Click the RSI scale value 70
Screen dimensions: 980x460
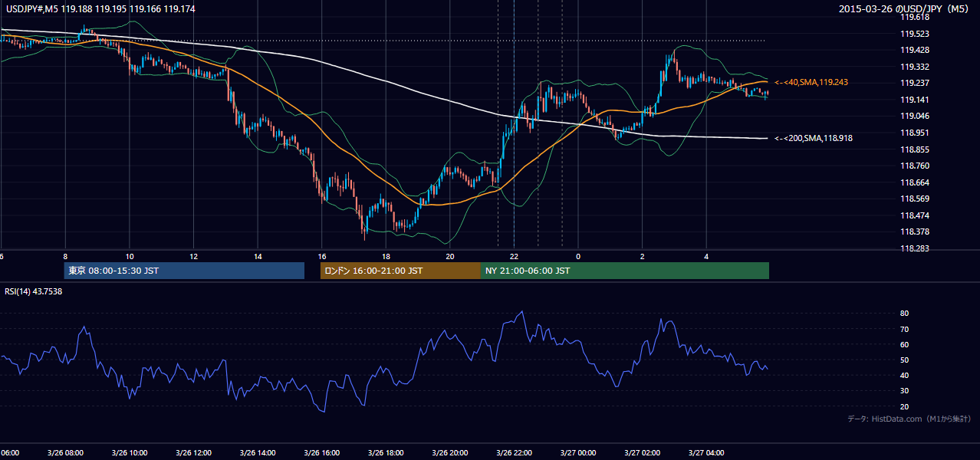tap(905, 329)
